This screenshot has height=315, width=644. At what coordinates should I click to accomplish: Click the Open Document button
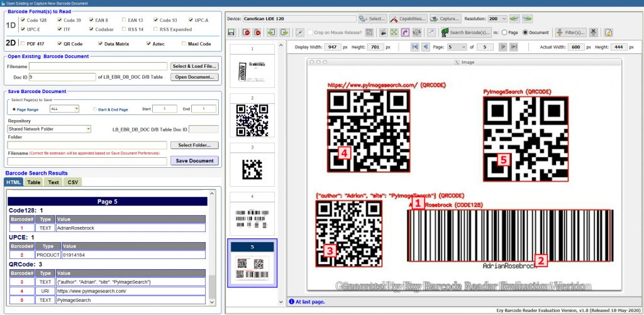point(195,77)
